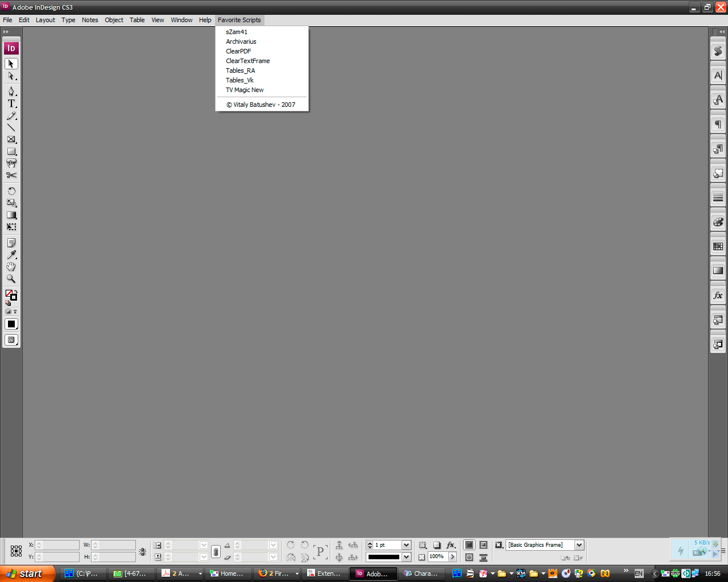
Task: Open the Paragraph Styles panel icon
Action: pyautogui.click(x=718, y=149)
